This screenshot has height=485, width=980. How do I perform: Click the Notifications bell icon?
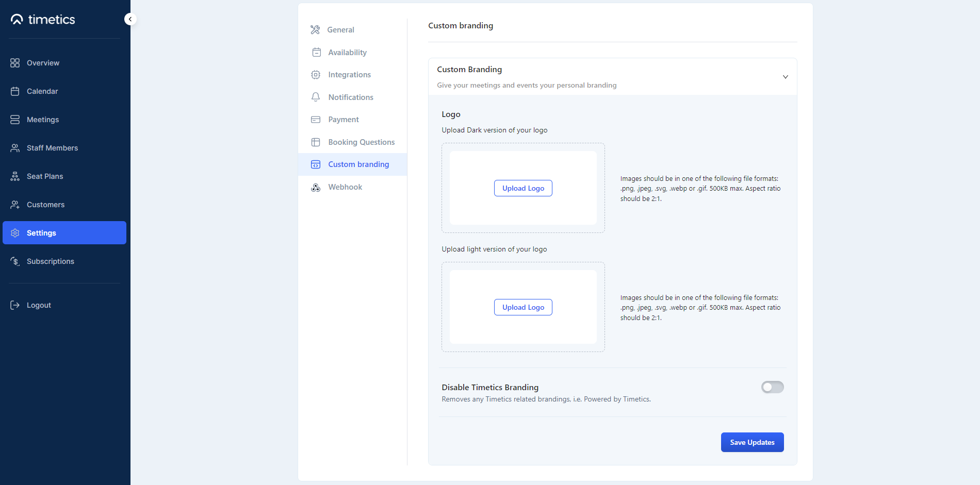click(316, 97)
